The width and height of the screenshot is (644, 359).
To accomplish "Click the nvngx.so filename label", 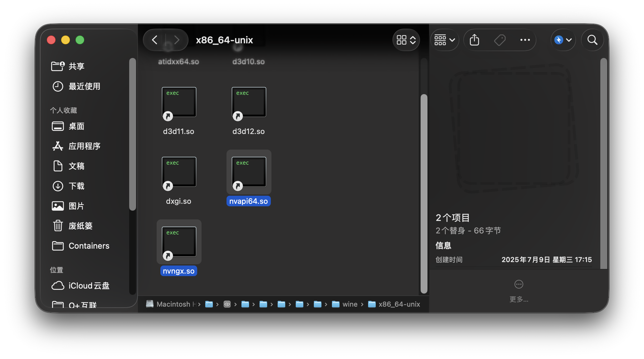I will [178, 271].
